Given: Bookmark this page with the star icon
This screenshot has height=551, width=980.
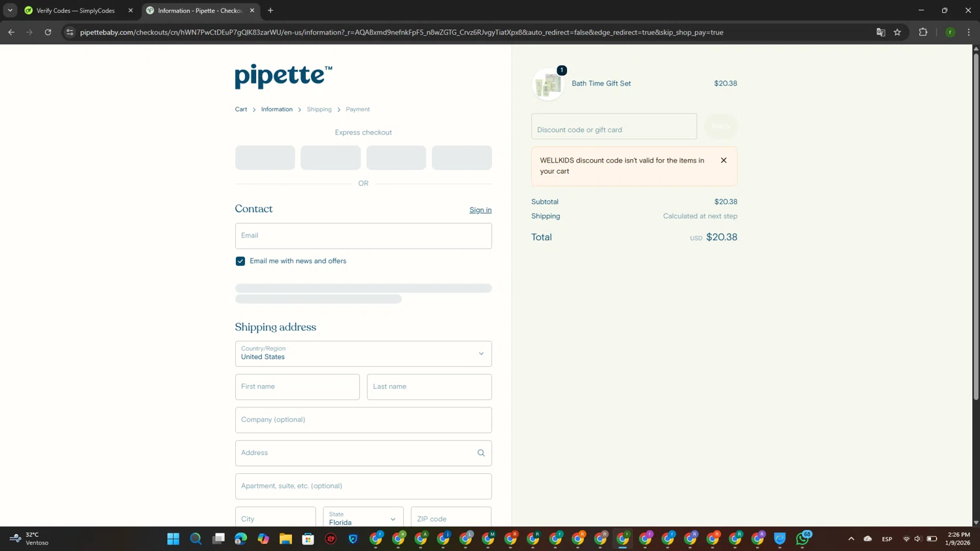Looking at the screenshot, I should 898,32.
